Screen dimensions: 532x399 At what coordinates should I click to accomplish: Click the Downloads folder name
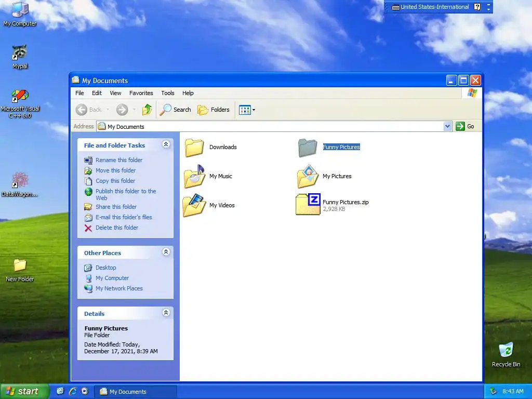(223, 147)
